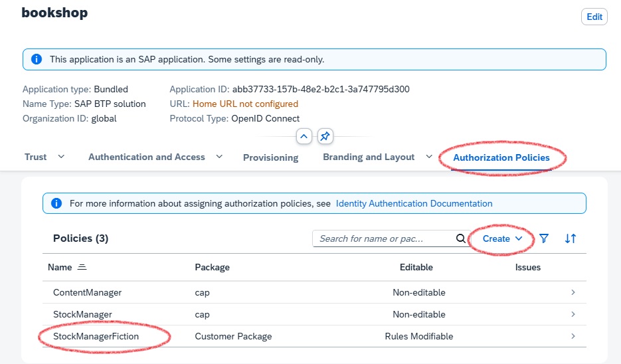Open StockManager details via its row chevron

click(573, 314)
